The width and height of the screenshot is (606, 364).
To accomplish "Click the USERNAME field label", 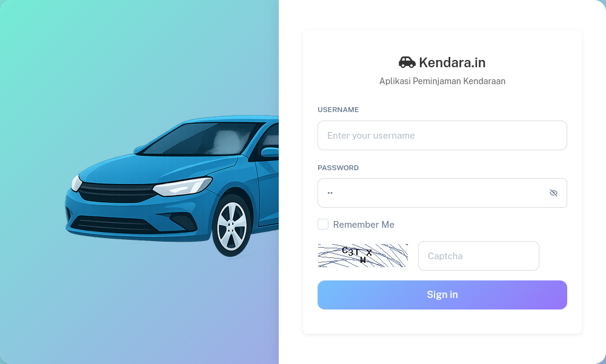I will [x=338, y=110].
